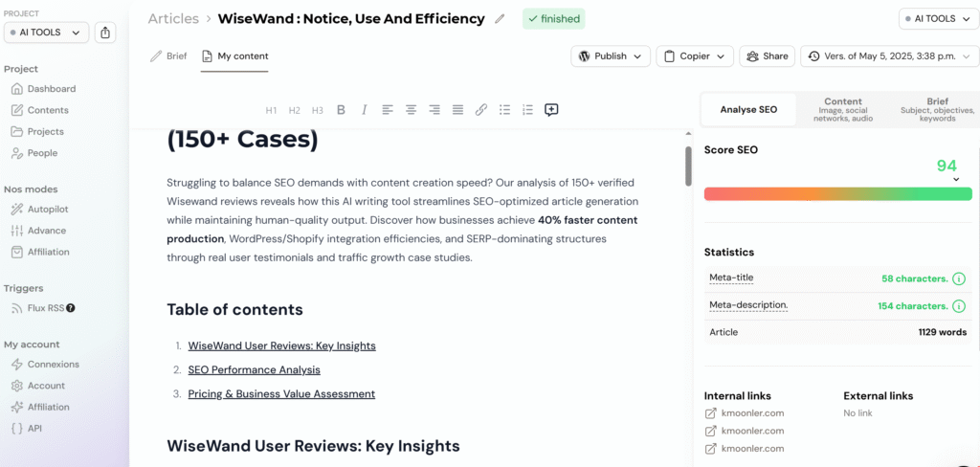Click the Pricing & Business Value Assessment link

click(282, 394)
